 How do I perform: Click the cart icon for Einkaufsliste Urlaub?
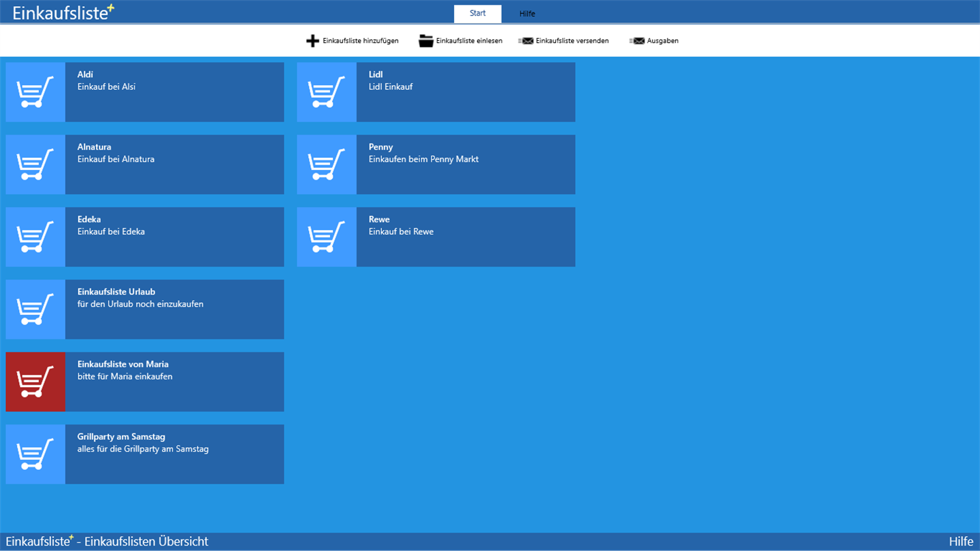pyautogui.click(x=35, y=310)
